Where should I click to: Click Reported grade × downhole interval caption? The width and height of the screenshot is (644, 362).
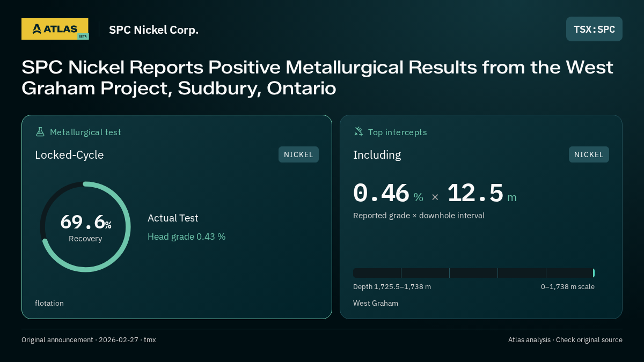pos(419,216)
